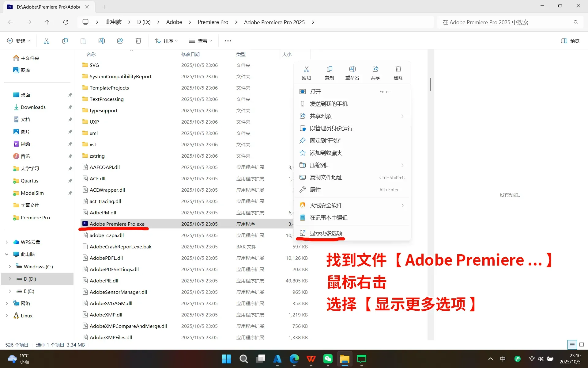This screenshot has width=588, height=368.
Task: Open WeChat from the taskbar
Action: tap(328, 359)
